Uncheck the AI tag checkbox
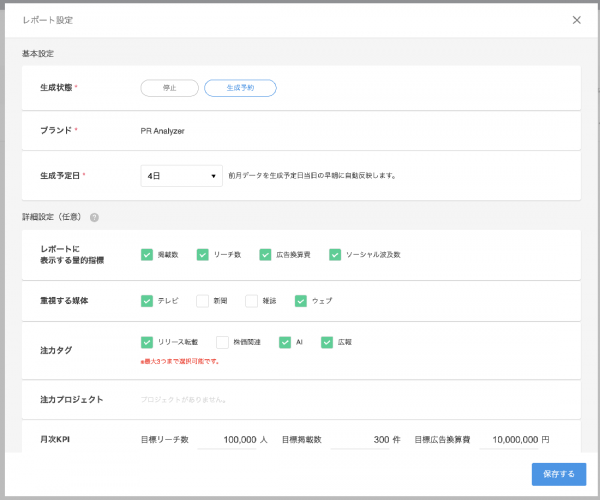Image resolution: width=600 pixels, height=500 pixels. click(x=285, y=342)
